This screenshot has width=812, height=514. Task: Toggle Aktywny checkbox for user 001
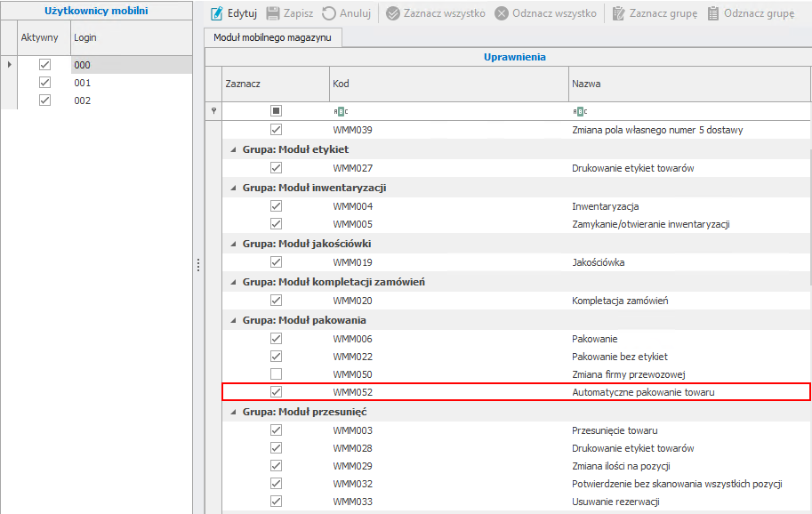point(45,83)
